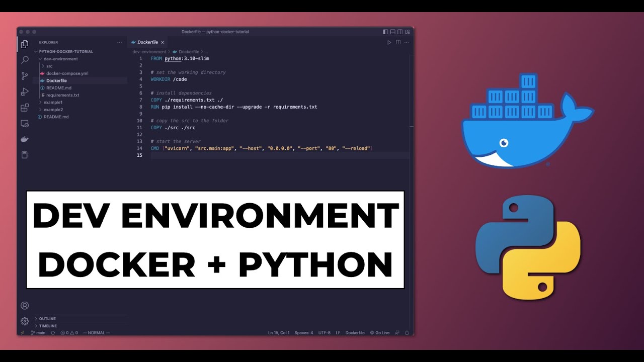Open the Search view in activity bar
The width and height of the screenshot is (644, 362).
(x=25, y=60)
